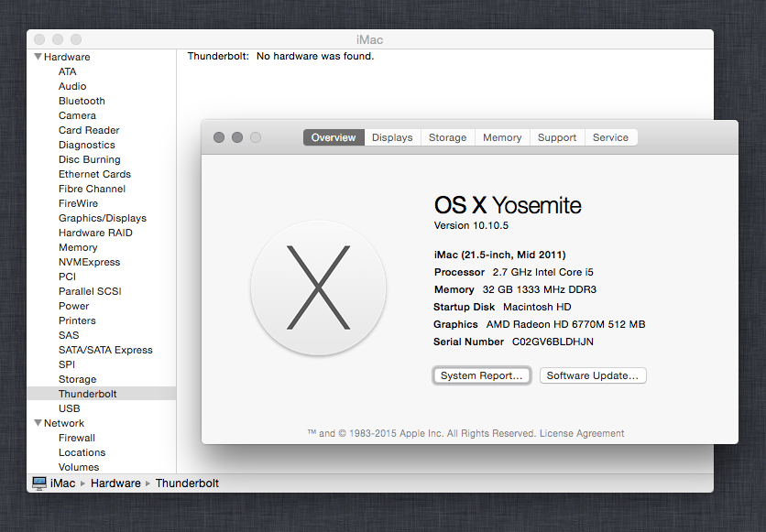Click the System Report... button
The height and width of the screenshot is (532, 766).
click(x=482, y=375)
